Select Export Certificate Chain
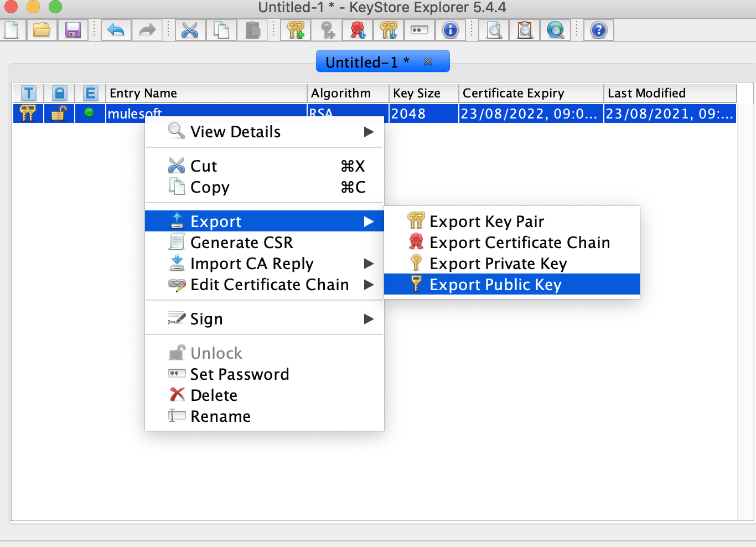756x547 pixels. 520,242
